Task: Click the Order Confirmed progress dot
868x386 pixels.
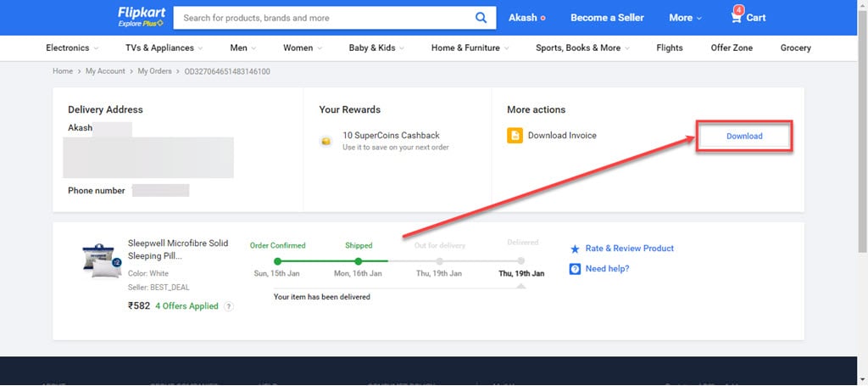Action: (x=277, y=260)
